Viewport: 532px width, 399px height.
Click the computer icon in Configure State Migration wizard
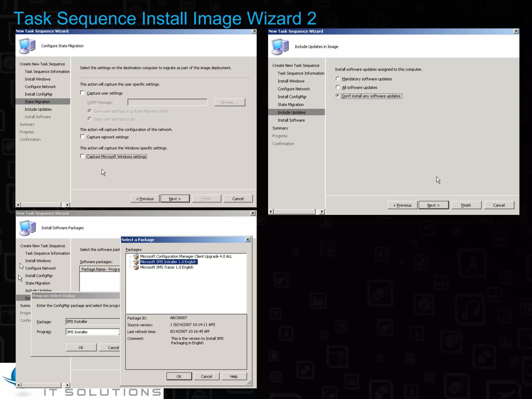point(27,46)
